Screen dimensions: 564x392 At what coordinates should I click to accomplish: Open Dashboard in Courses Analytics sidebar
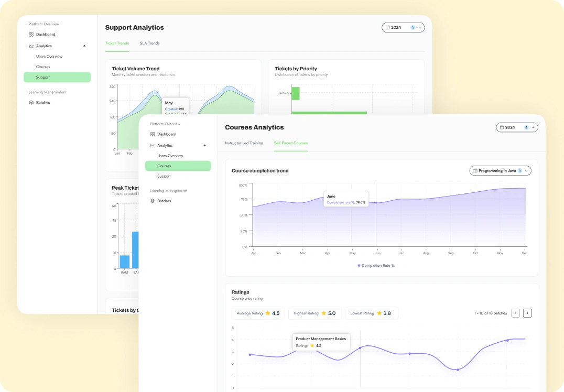point(167,134)
